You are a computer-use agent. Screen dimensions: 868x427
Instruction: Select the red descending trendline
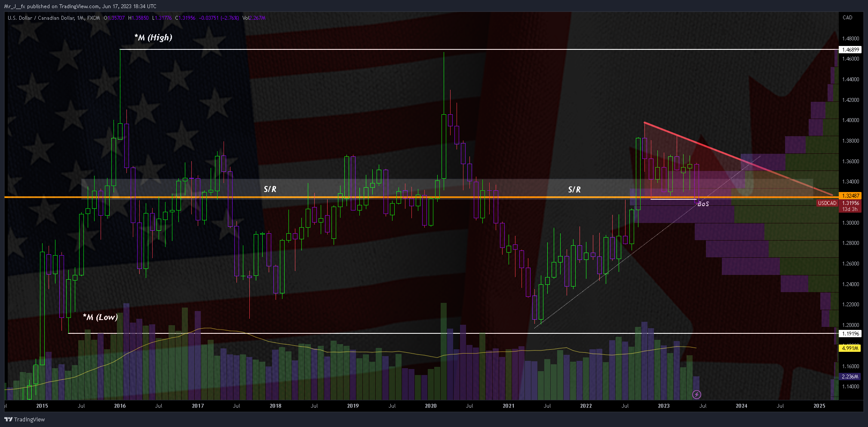pyautogui.click(x=738, y=159)
